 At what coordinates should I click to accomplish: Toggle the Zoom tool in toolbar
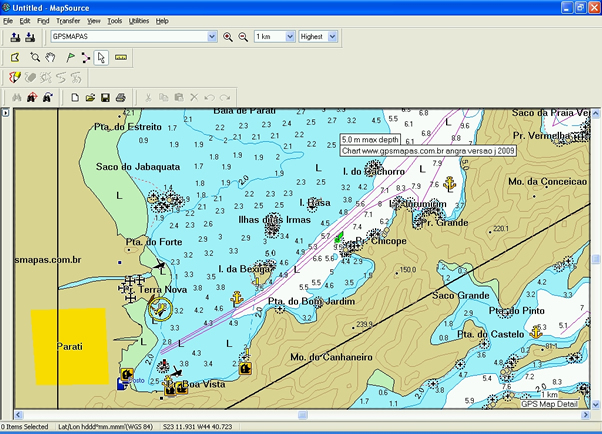click(35, 58)
